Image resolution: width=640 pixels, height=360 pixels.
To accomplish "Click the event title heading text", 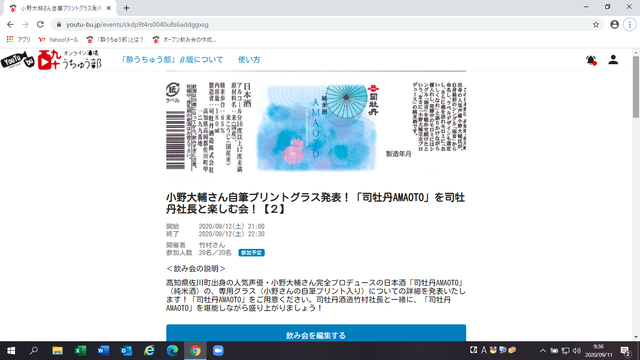I will pyautogui.click(x=315, y=203).
